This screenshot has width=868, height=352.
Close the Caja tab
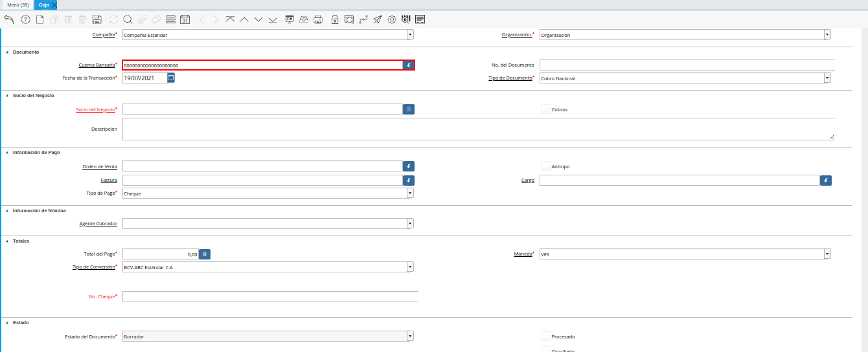click(x=54, y=5)
